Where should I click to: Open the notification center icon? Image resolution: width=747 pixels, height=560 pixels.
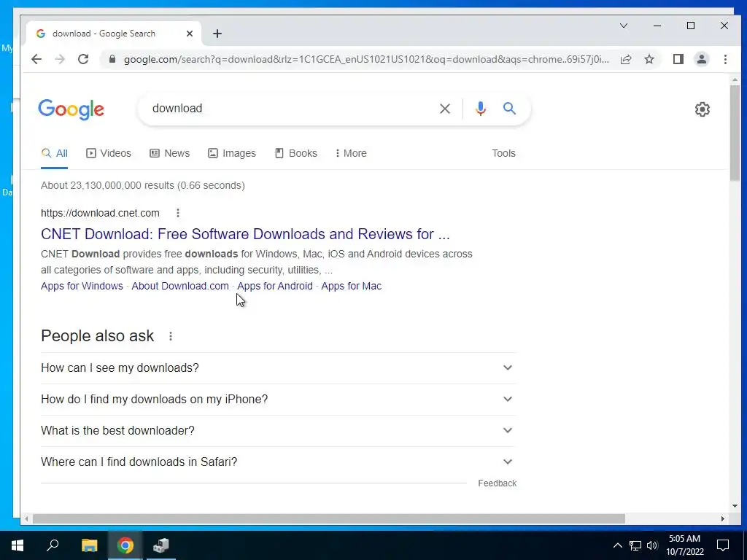723,545
